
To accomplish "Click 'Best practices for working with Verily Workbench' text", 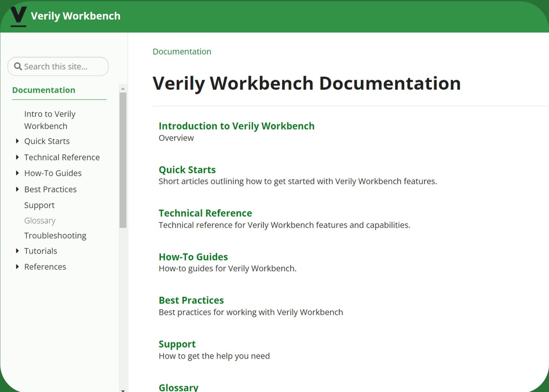I will [x=251, y=312].
